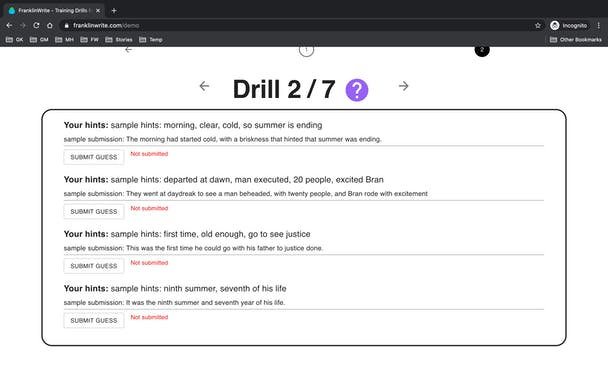Image resolution: width=608 pixels, height=380 pixels.
Task: Select the FranklinWrite Training Drills tab
Action: [x=54, y=10]
